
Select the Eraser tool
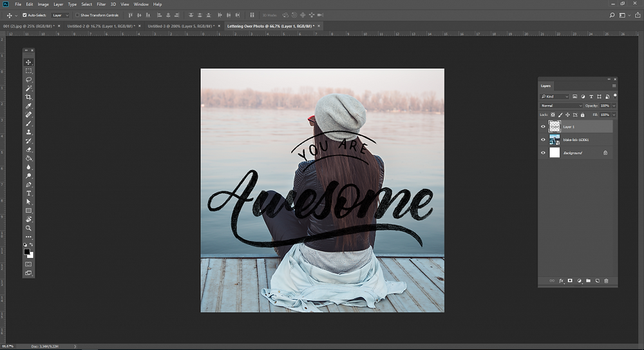coord(28,150)
